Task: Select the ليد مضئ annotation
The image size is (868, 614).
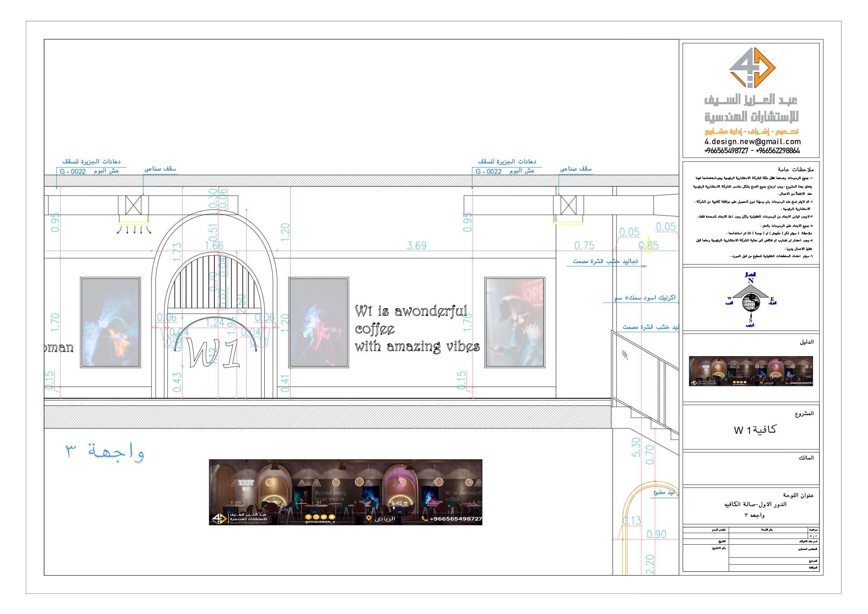Action: point(664,492)
